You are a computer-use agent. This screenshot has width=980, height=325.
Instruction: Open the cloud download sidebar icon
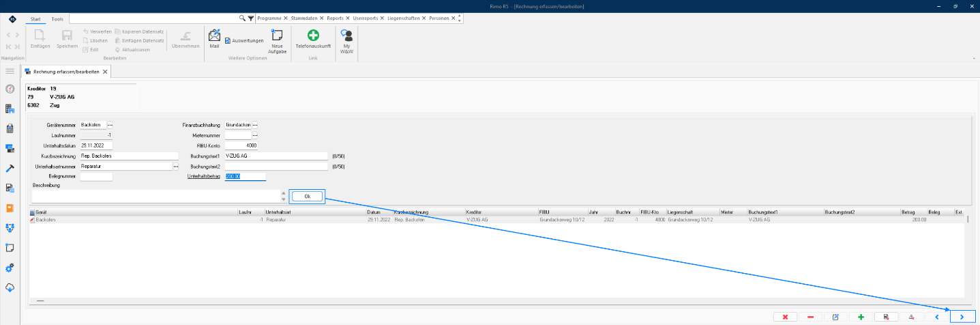click(10, 287)
